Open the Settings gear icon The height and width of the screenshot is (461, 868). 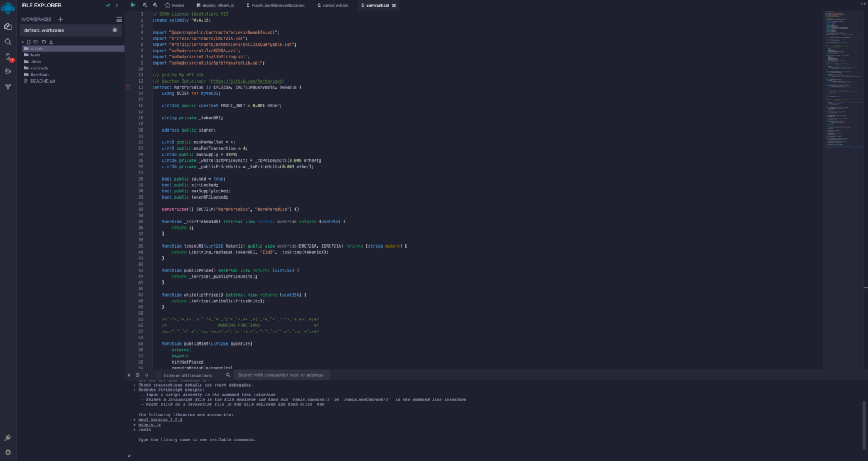tap(8, 452)
